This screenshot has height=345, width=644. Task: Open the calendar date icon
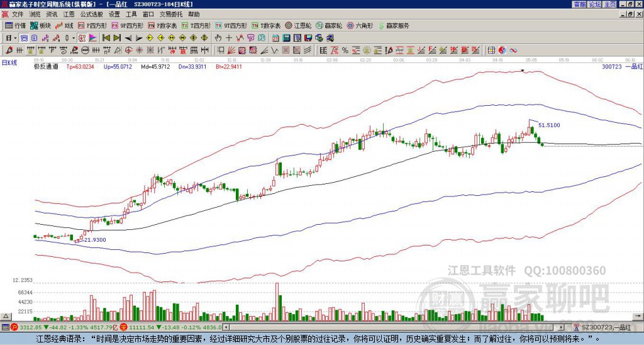tap(275, 38)
